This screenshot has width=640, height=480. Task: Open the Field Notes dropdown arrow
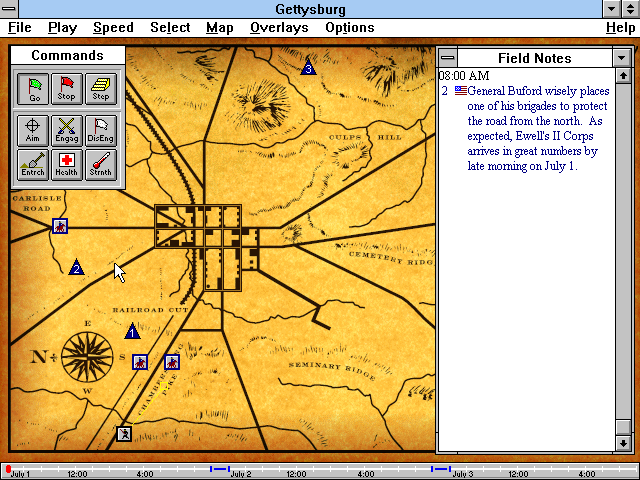point(622,58)
